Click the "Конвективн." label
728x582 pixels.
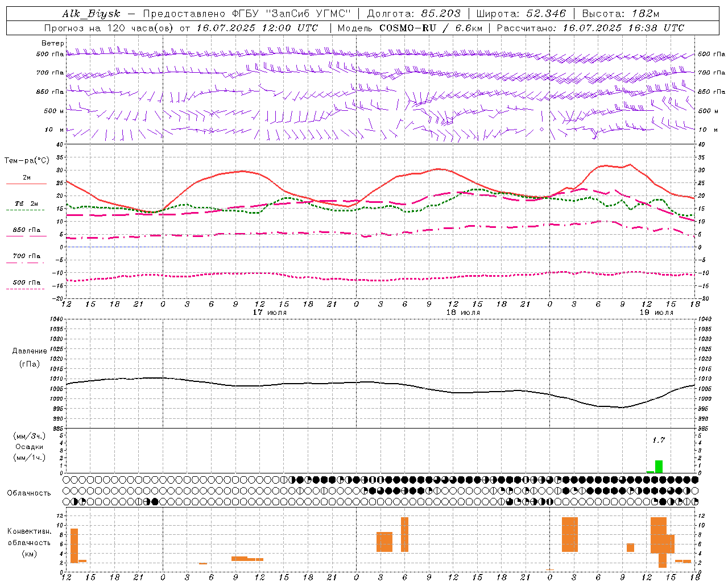tap(29, 531)
